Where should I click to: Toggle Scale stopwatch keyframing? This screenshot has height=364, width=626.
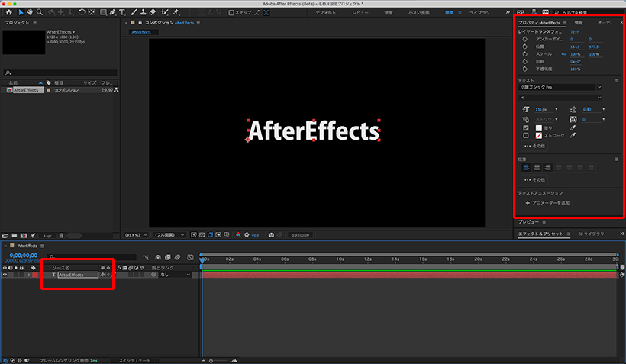(525, 54)
